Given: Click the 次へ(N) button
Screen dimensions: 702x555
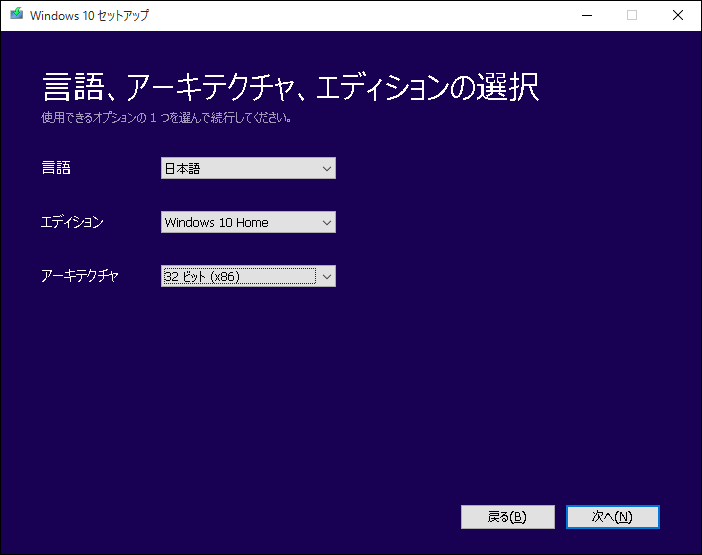Looking at the screenshot, I should 612,517.
